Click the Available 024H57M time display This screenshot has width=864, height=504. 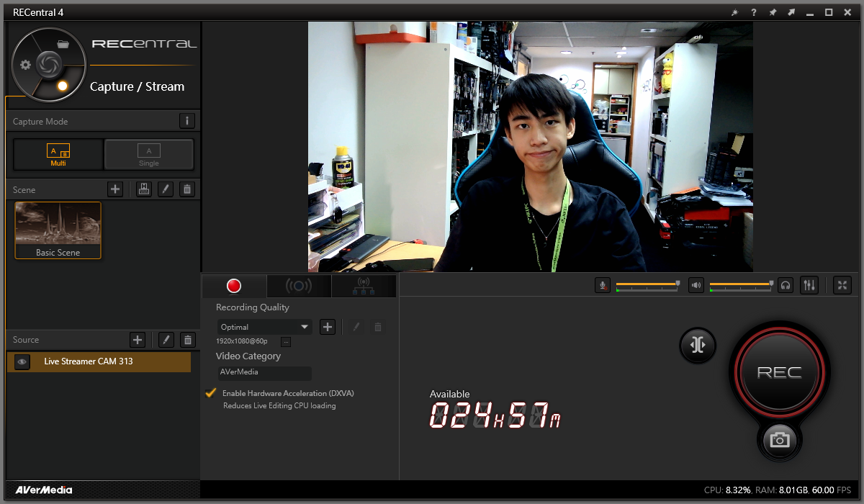tap(495, 410)
